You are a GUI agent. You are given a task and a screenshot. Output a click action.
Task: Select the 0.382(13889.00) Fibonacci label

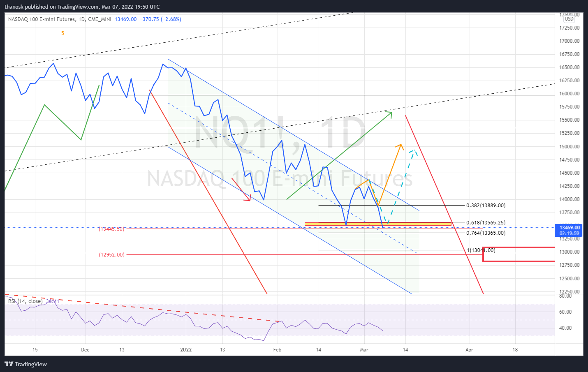click(486, 206)
